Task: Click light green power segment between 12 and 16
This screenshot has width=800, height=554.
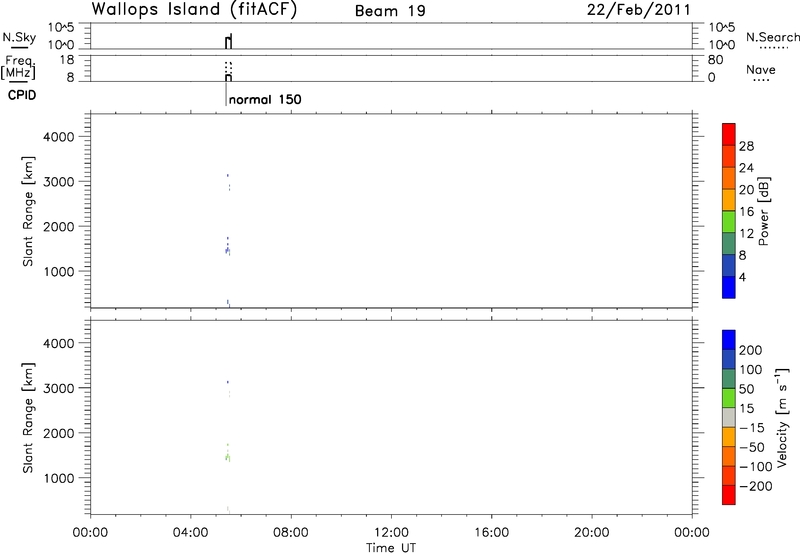Action: coord(729,221)
